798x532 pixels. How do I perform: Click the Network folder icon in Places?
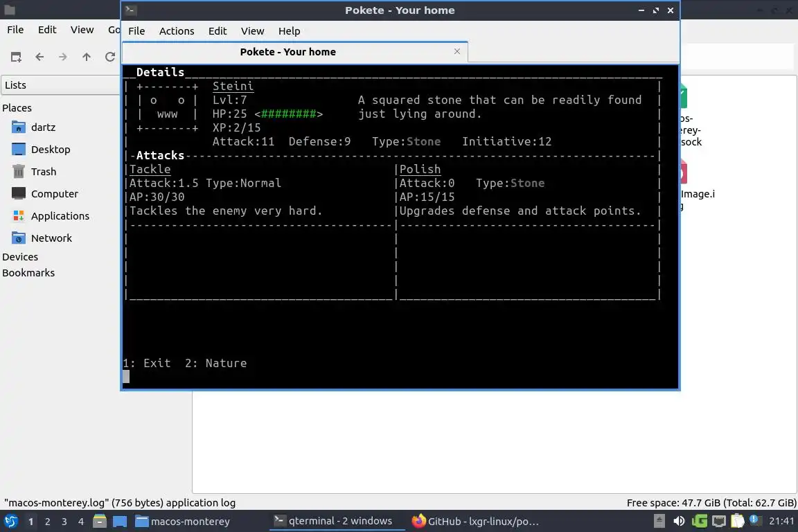(18, 238)
